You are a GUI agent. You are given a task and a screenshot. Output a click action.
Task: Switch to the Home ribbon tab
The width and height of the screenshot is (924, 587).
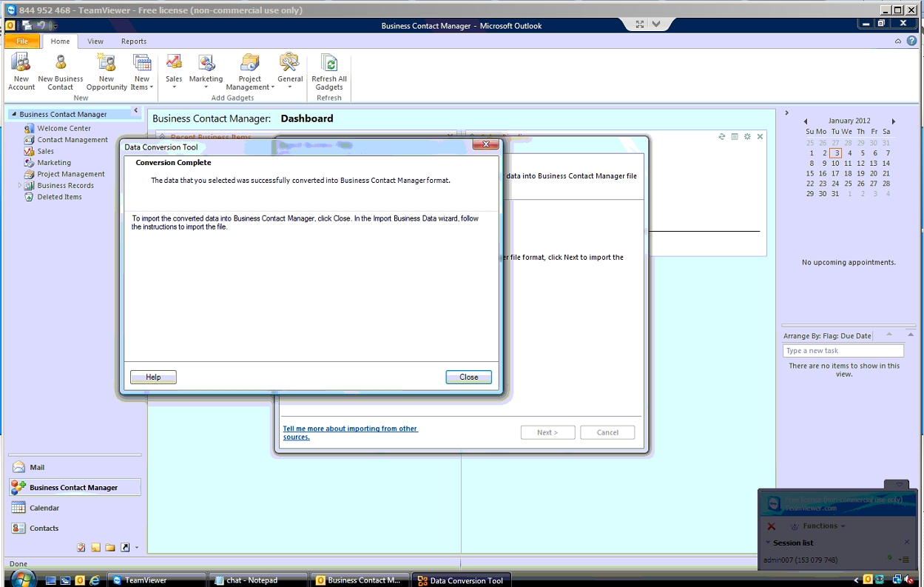(60, 41)
